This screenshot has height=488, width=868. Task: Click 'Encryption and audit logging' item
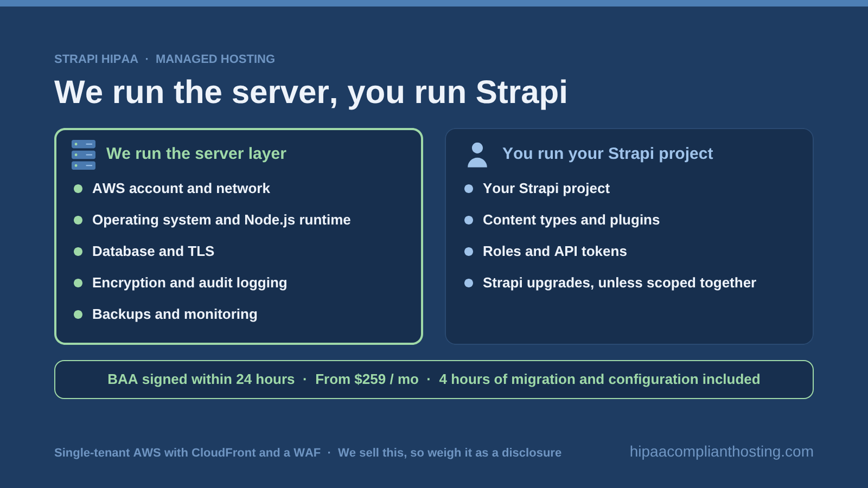pyautogui.click(x=190, y=282)
